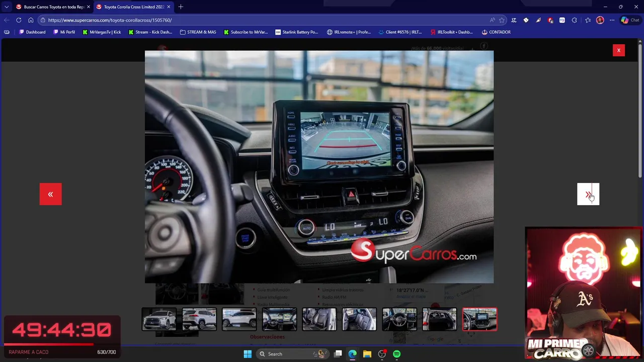Open the trunk cargo thumbnail
The image size is (644, 362).
(439, 319)
